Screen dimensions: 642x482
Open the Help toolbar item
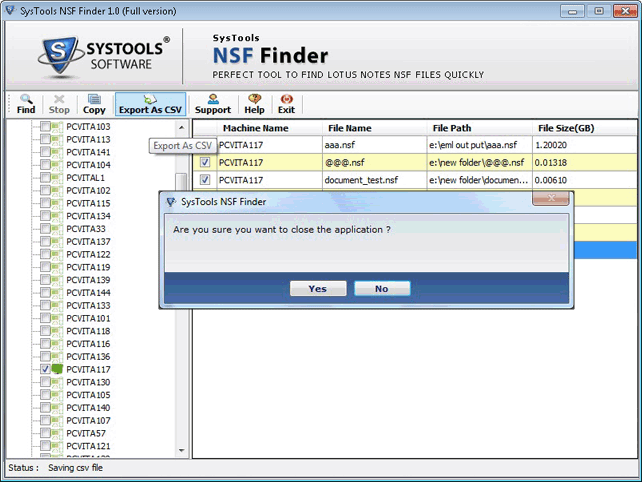click(254, 104)
